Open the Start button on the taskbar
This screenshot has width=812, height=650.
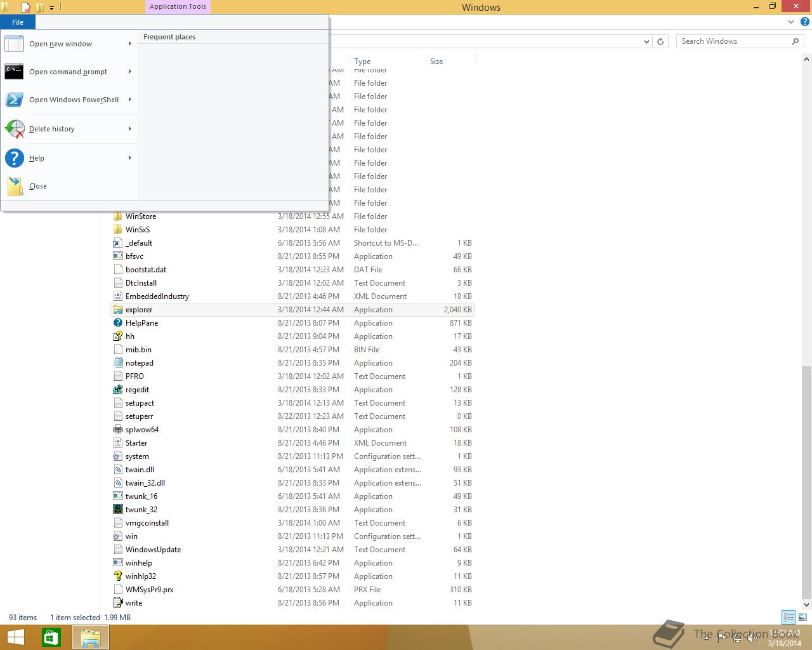click(x=15, y=637)
